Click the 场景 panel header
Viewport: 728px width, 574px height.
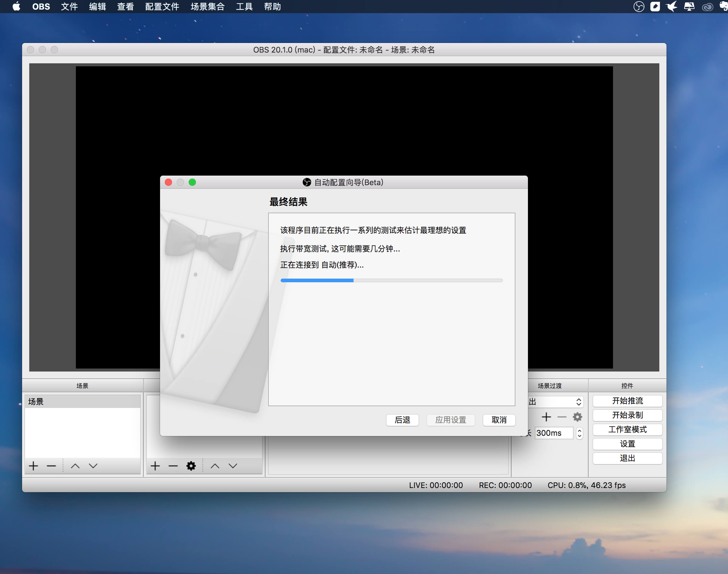tap(82, 386)
